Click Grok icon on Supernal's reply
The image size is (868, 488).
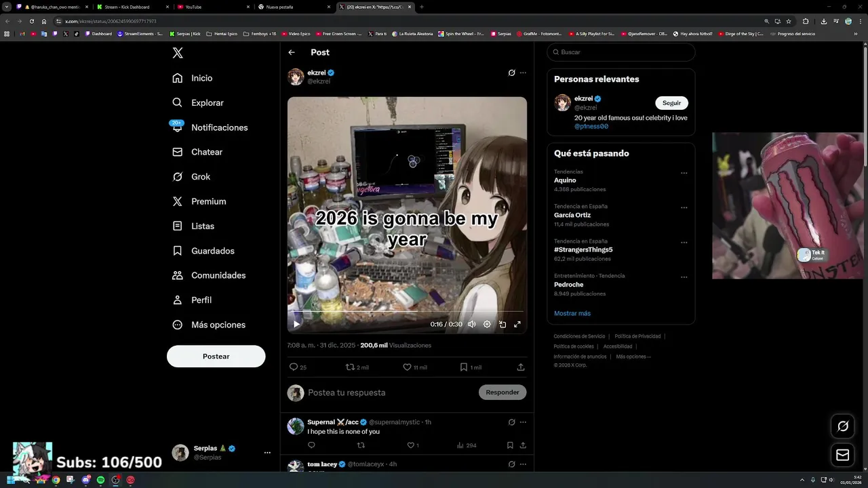coord(512,422)
